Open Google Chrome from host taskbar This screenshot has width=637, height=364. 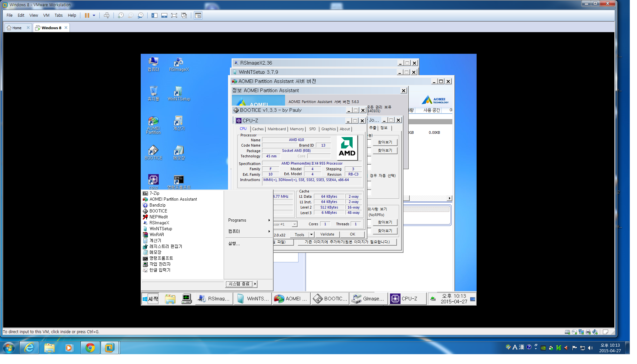[90, 348]
